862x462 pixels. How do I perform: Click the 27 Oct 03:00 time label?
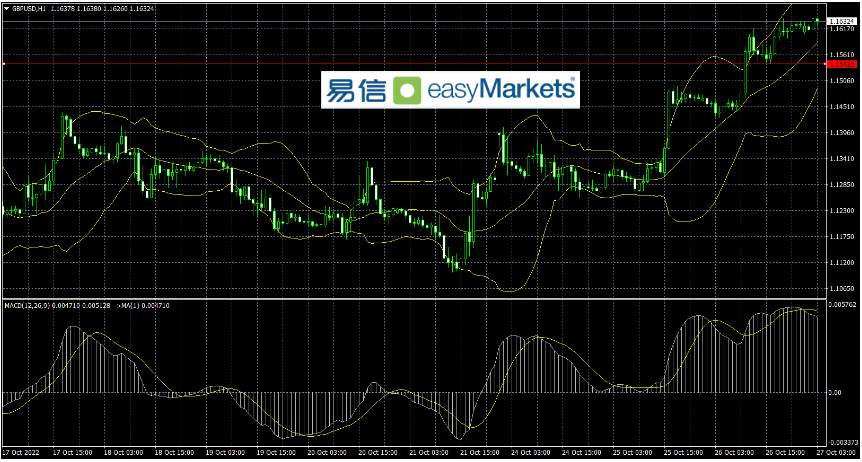(836, 452)
